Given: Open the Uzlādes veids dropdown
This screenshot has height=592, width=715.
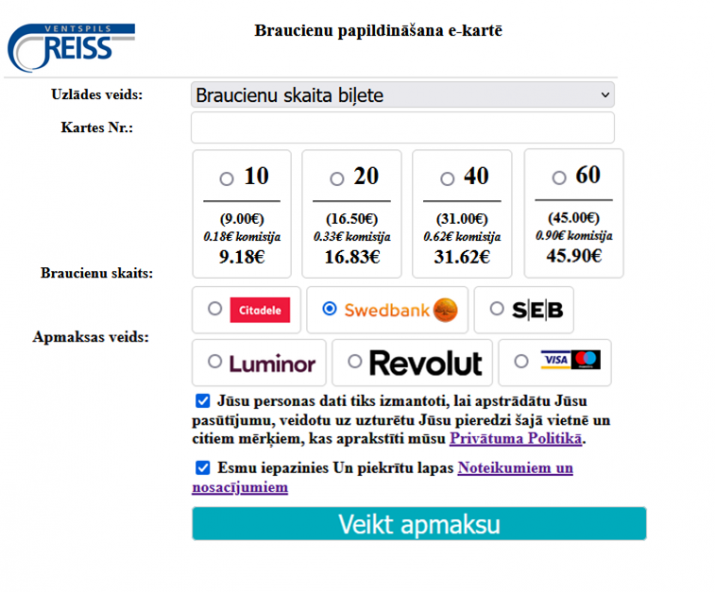Looking at the screenshot, I should pos(403,95).
